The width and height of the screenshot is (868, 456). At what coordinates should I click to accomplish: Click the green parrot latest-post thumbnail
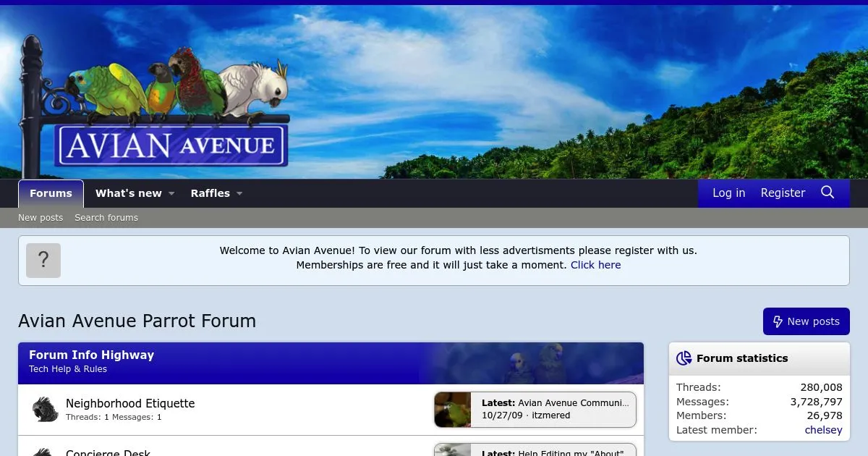(453, 410)
